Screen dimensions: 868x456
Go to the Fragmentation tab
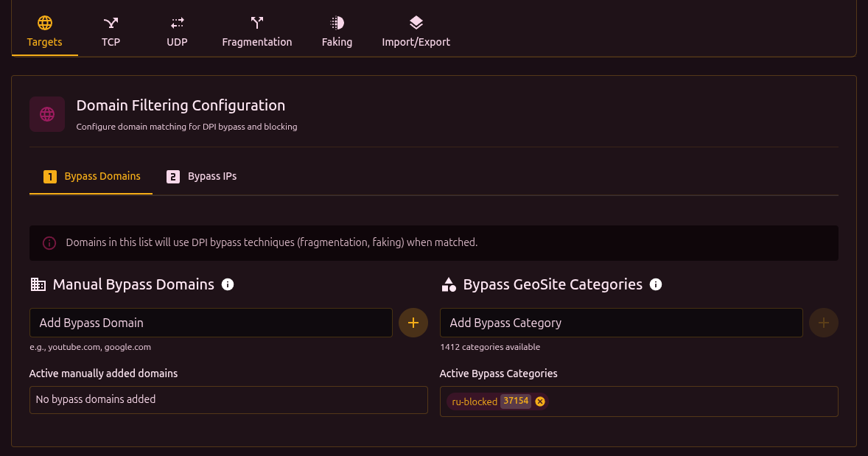click(x=257, y=32)
